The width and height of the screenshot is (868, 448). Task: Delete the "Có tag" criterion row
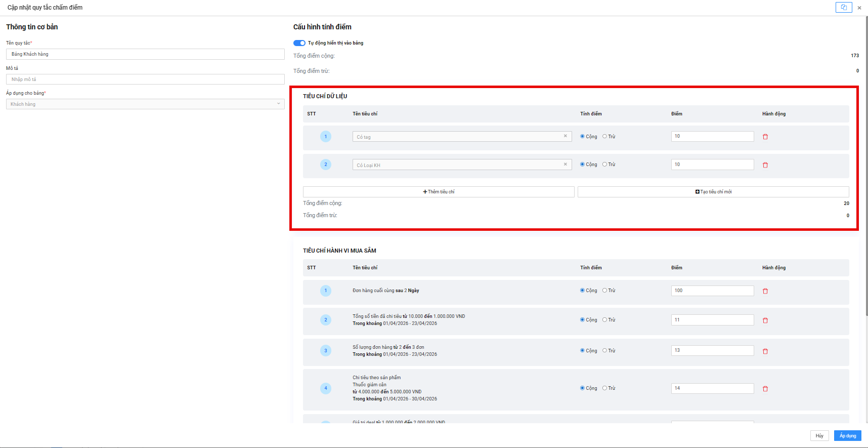pyautogui.click(x=765, y=137)
